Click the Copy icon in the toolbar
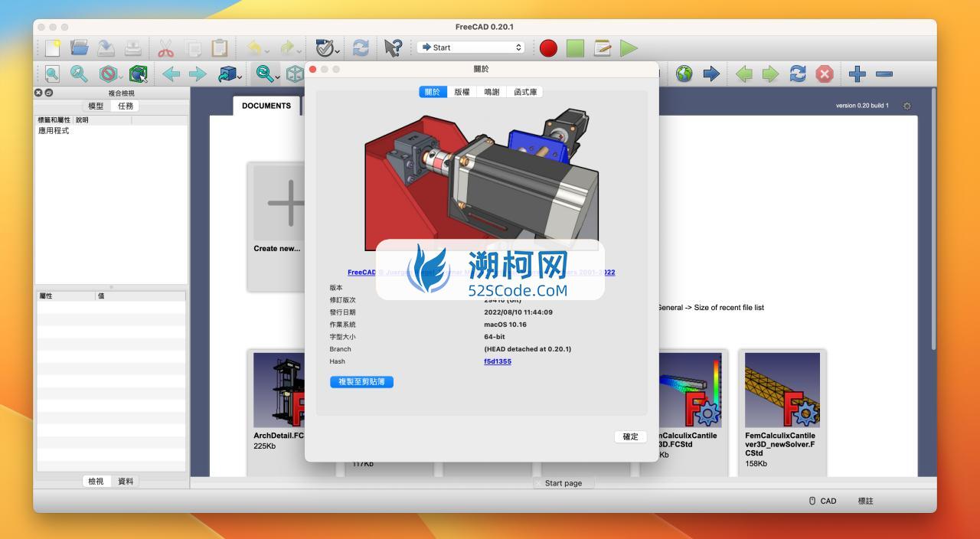 click(x=193, y=47)
